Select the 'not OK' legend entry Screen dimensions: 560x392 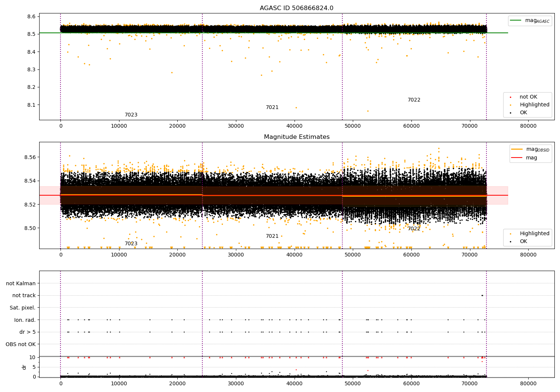[x=528, y=97]
